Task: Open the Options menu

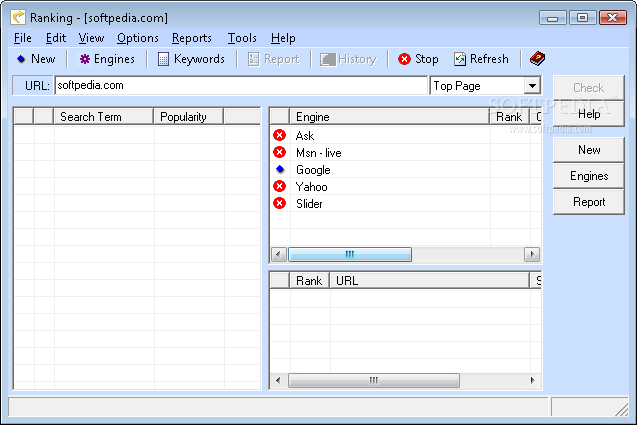Action: click(x=138, y=38)
